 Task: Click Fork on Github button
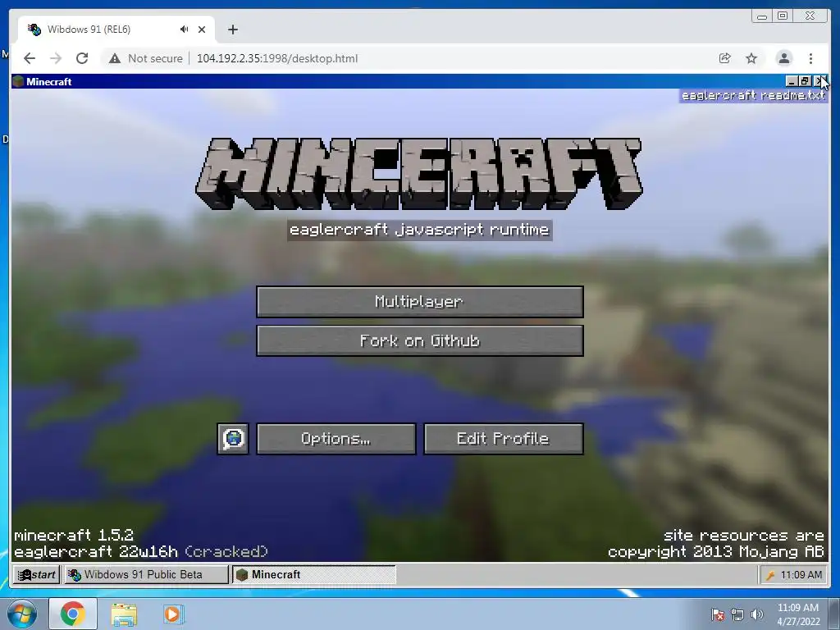[x=419, y=340]
